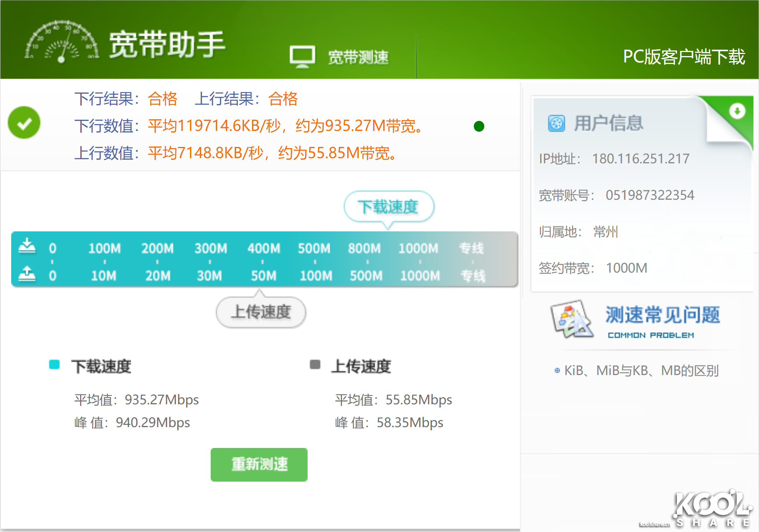Click the 测速常见问题 heading
This screenshot has height=532, width=759.
662,315
